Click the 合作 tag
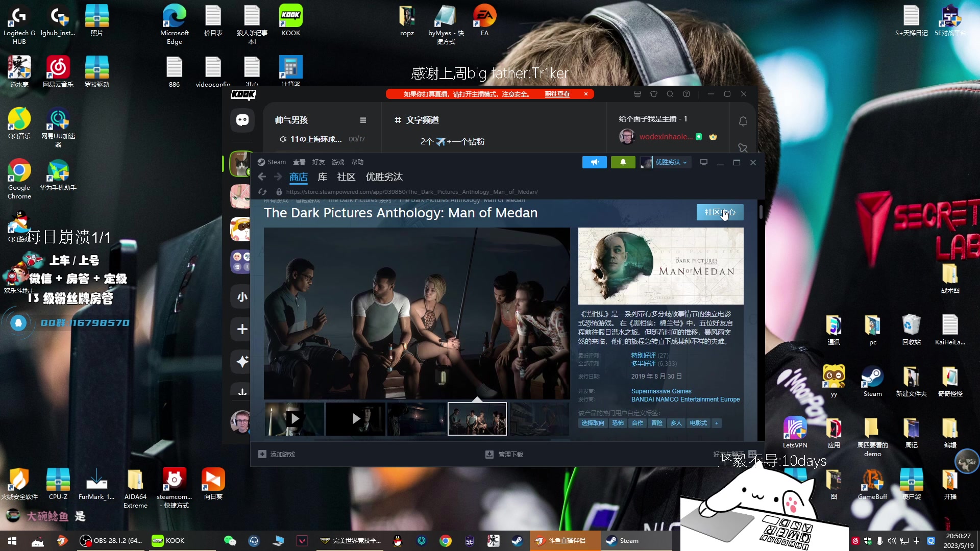The image size is (980, 551). click(637, 423)
